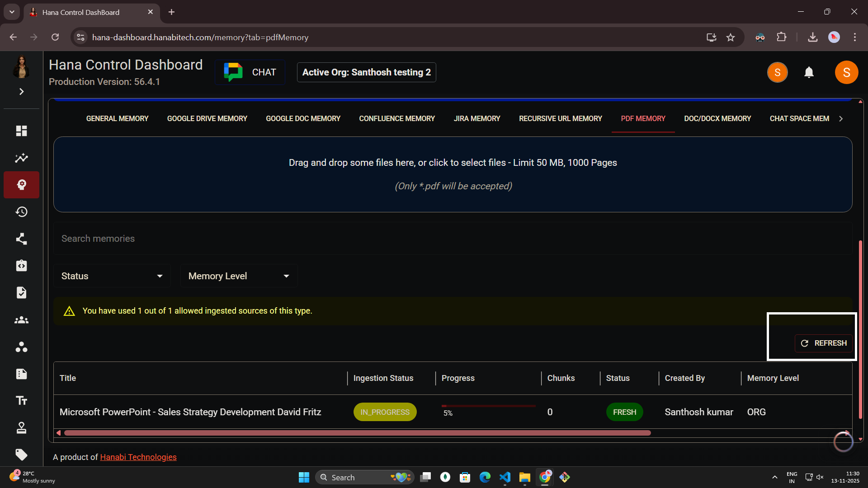
Task: Click the Memory brain icon in sidebar
Action: [x=21, y=185]
